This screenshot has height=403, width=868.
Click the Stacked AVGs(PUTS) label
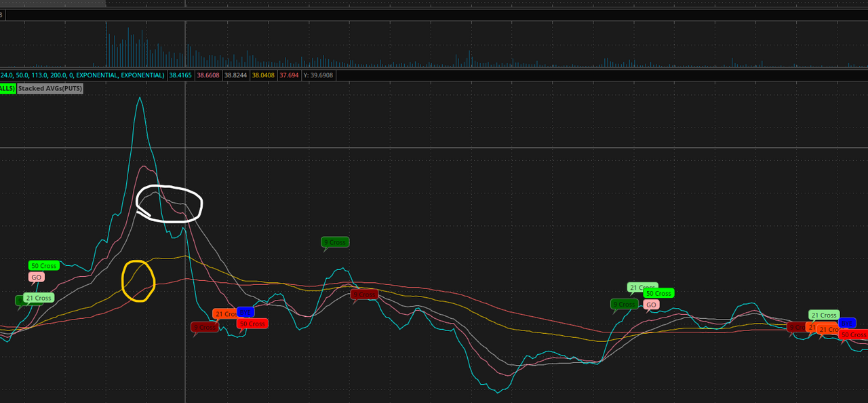point(50,88)
